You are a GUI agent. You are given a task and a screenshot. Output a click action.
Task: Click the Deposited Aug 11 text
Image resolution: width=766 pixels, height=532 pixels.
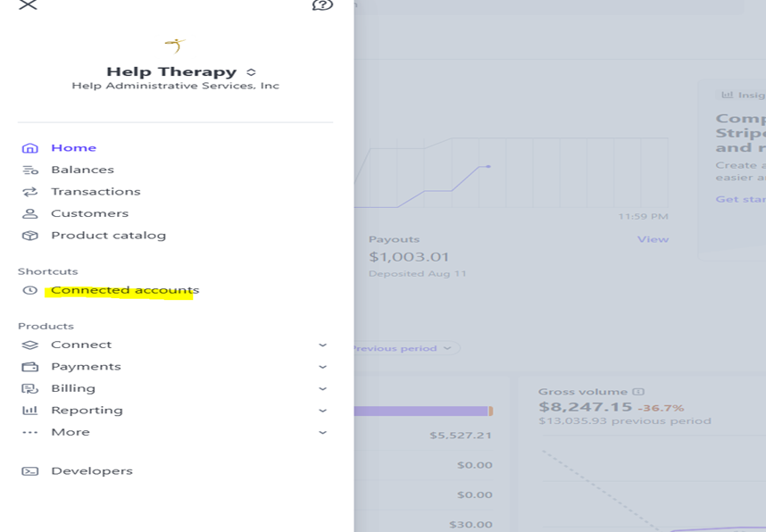(x=417, y=274)
